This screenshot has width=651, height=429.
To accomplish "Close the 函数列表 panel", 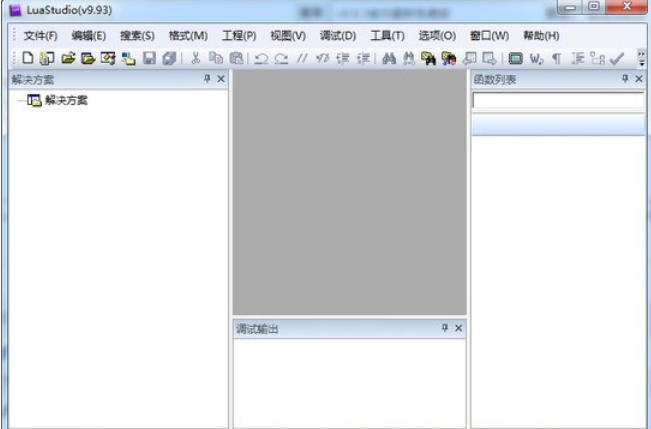I will tap(639, 78).
